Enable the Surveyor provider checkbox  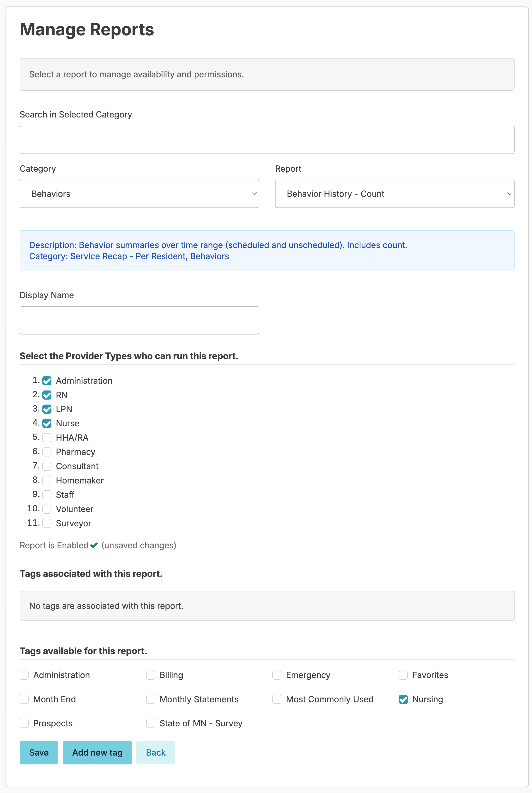(47, 523)
